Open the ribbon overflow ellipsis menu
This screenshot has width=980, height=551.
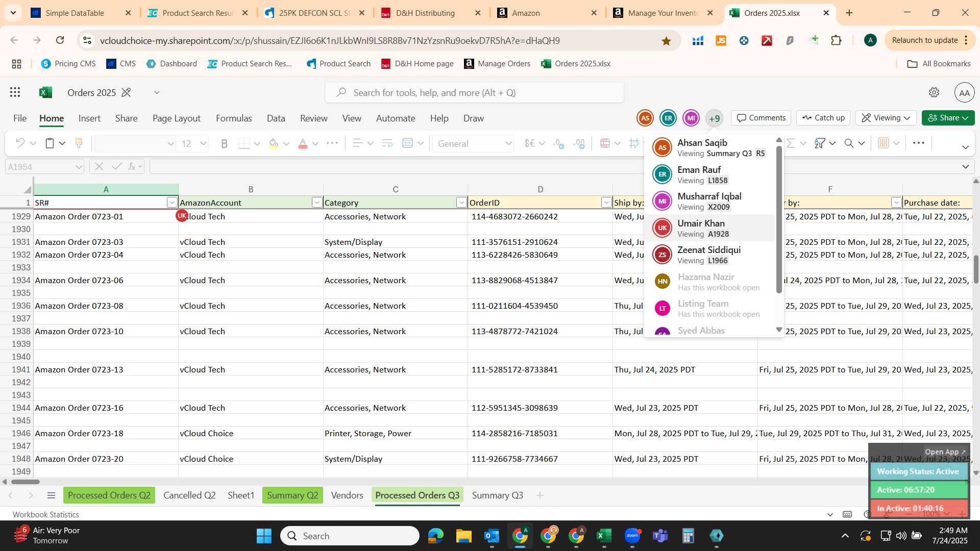pos(919,143)
